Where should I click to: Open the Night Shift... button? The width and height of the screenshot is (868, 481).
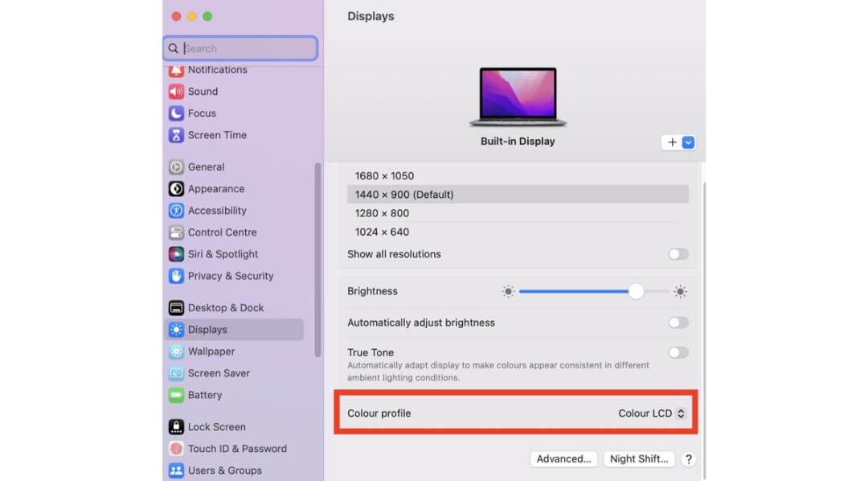point(639,458)
